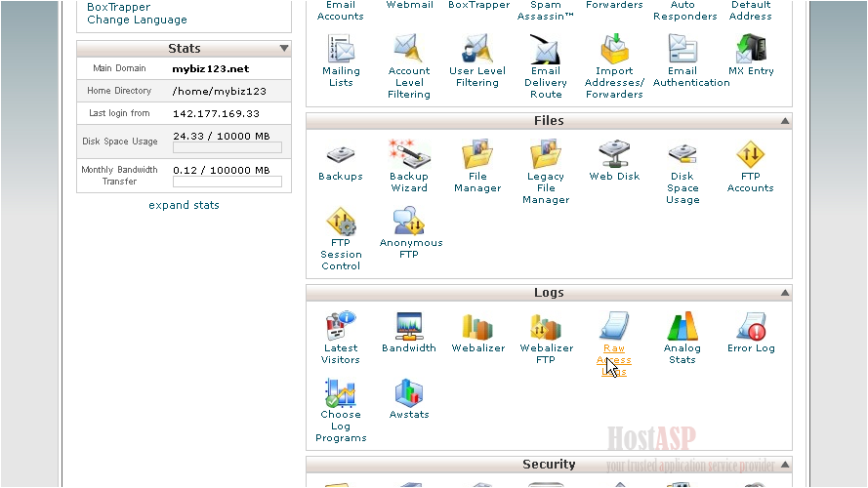
Task: Click the Monthly Bandwidth Transfer bar
Action: [227, 182]
